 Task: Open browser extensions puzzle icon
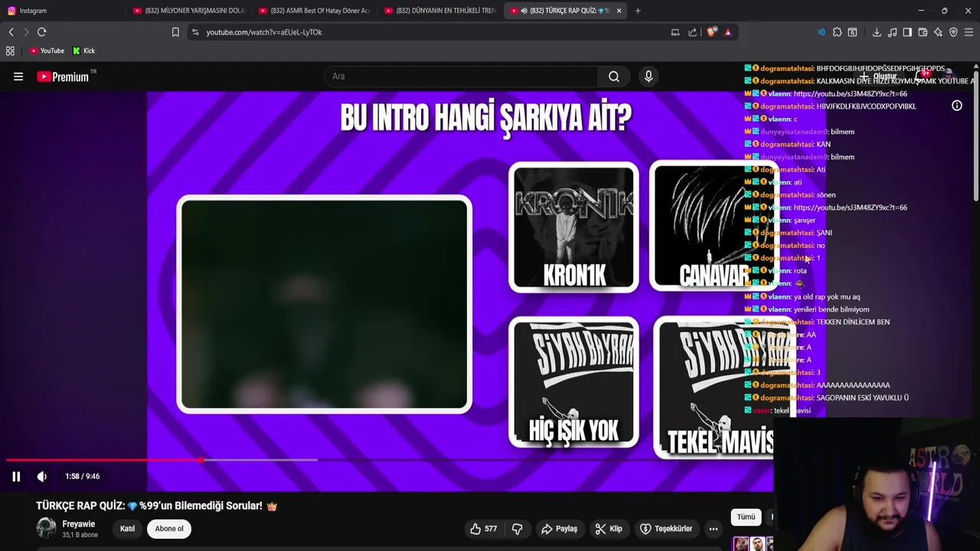[x=837, y=32]
